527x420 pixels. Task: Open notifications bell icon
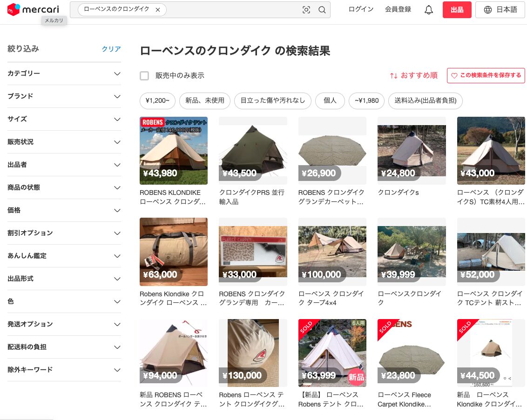click(429, 10)
